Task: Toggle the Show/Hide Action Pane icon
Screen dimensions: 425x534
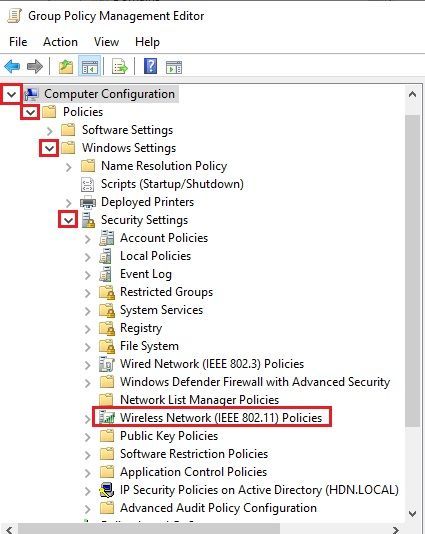Action: (174, 67)
